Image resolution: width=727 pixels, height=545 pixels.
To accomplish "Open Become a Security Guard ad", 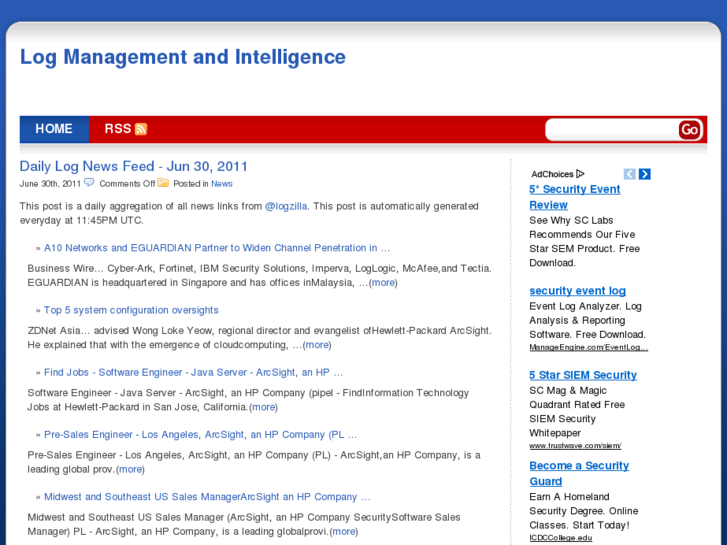I will (x=579, y=473).
